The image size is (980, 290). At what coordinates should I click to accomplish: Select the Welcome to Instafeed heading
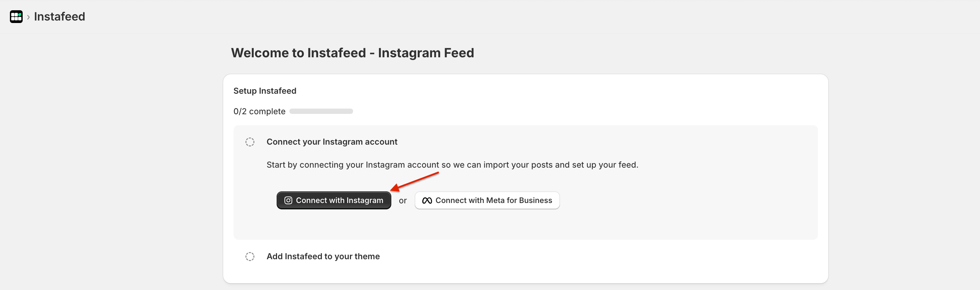point(353,53)
